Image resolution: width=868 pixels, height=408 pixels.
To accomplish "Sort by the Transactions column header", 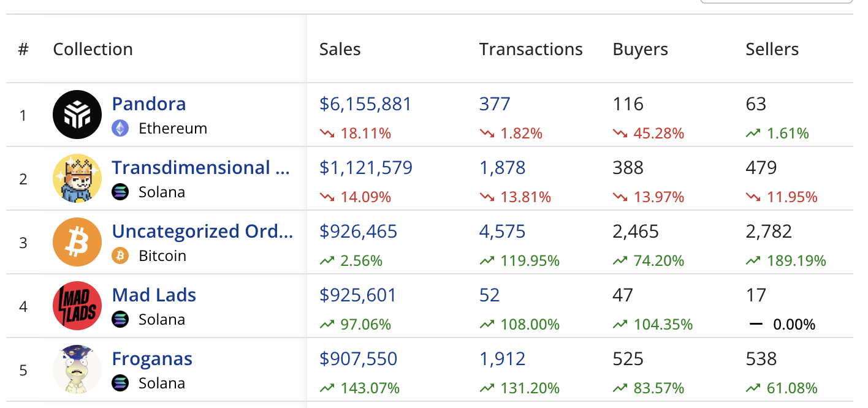I will point(531,49).
